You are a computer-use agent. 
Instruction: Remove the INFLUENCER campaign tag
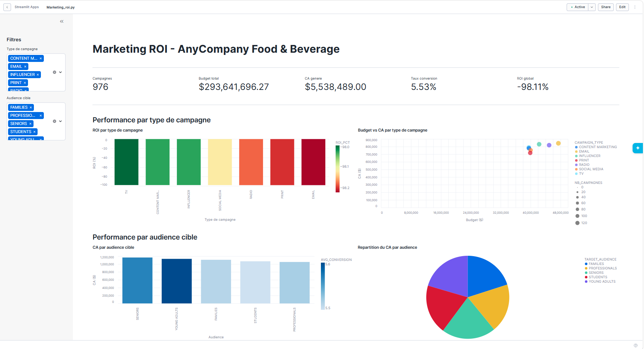pyautogui.click(x=38, y=75)
